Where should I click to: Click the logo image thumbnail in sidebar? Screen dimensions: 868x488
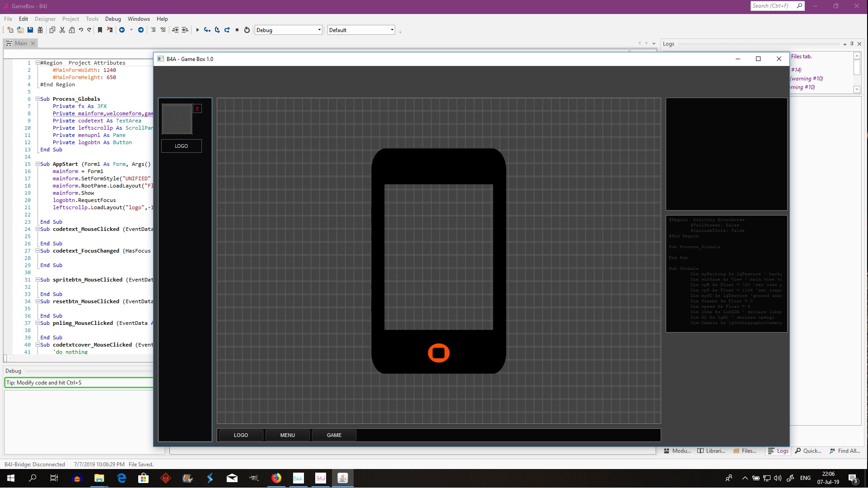(177, 119)
